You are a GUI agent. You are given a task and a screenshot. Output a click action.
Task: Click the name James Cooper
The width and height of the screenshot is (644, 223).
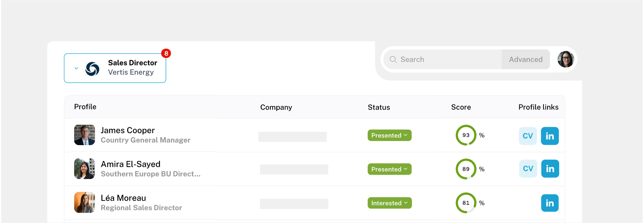coord(128,130)
